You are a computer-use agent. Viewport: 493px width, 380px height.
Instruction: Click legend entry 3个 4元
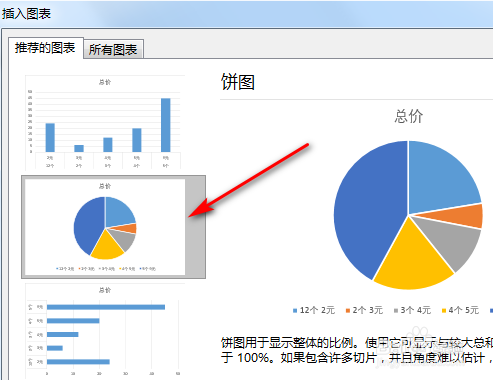412,310
